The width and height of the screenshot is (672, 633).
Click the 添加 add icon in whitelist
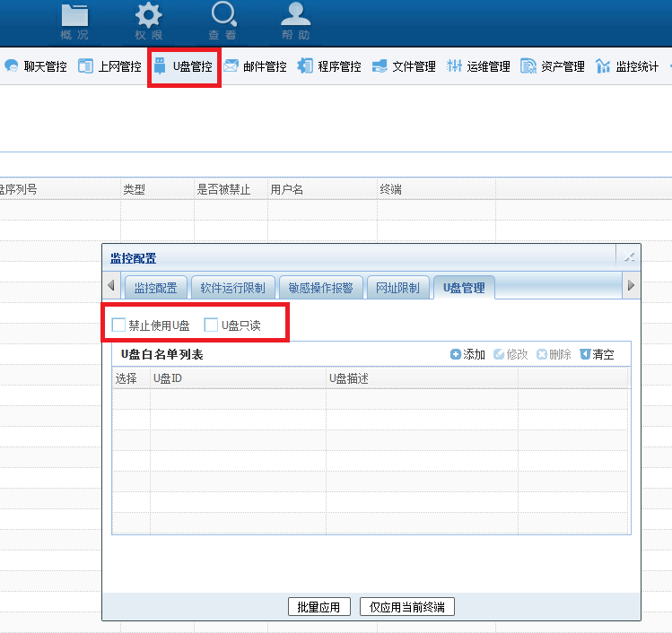[x=456, y=354]
